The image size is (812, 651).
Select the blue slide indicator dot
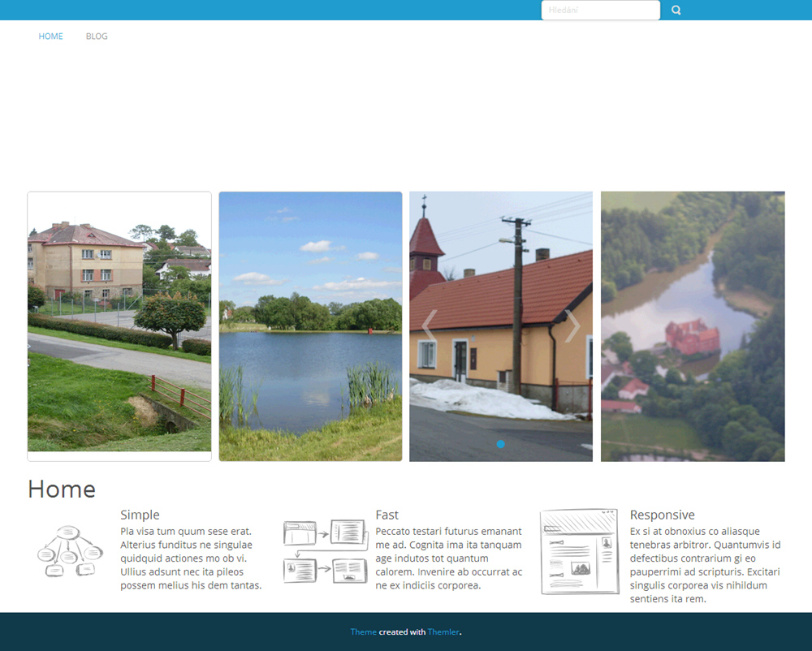coord(501,444)
